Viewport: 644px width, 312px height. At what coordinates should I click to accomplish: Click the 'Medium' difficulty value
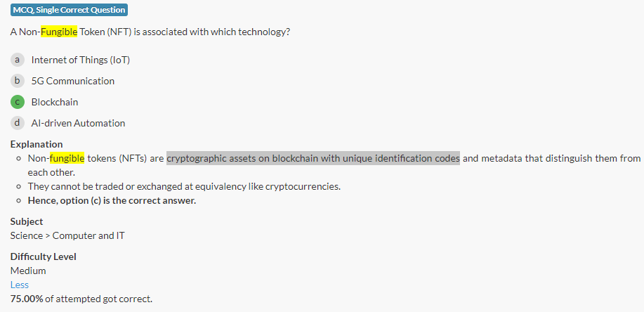(28, 271)
